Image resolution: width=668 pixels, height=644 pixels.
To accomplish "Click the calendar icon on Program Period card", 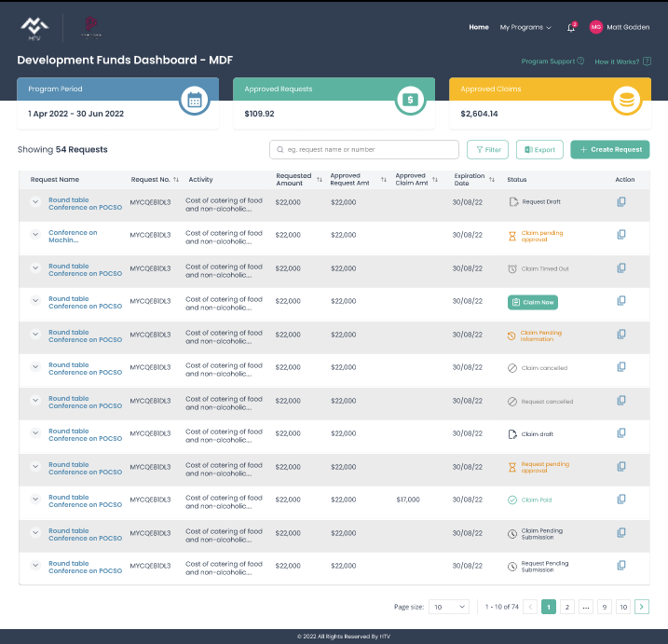I will click(195, 101).
